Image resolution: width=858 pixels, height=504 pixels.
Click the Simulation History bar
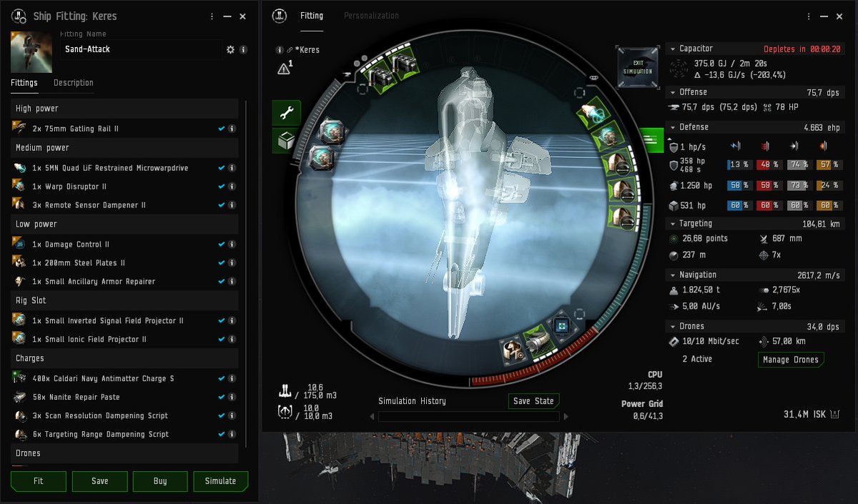coord(470,416)
